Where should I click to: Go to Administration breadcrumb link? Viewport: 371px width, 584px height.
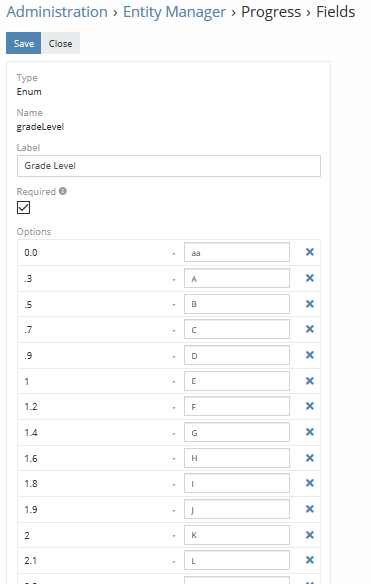[x=57, y=12]
